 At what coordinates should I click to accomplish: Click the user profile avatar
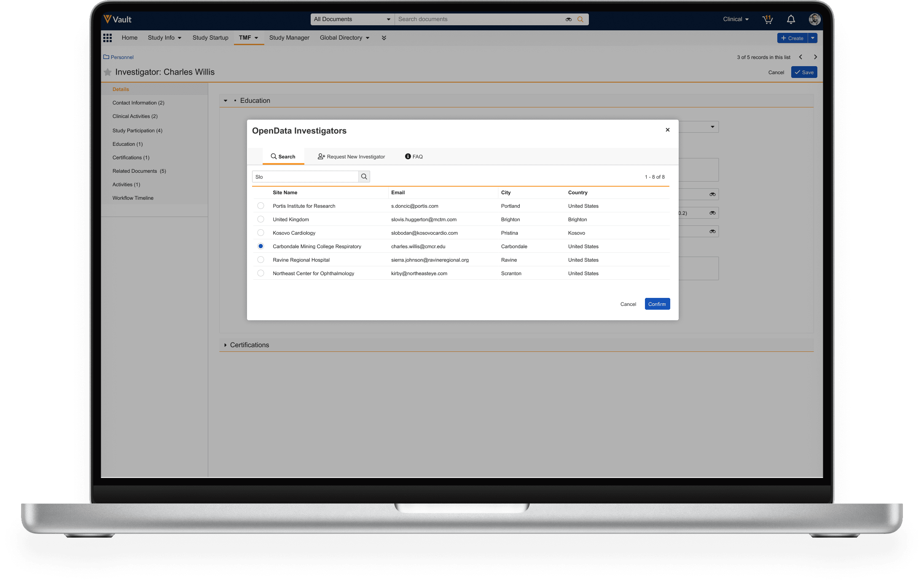tap(814, 19)
